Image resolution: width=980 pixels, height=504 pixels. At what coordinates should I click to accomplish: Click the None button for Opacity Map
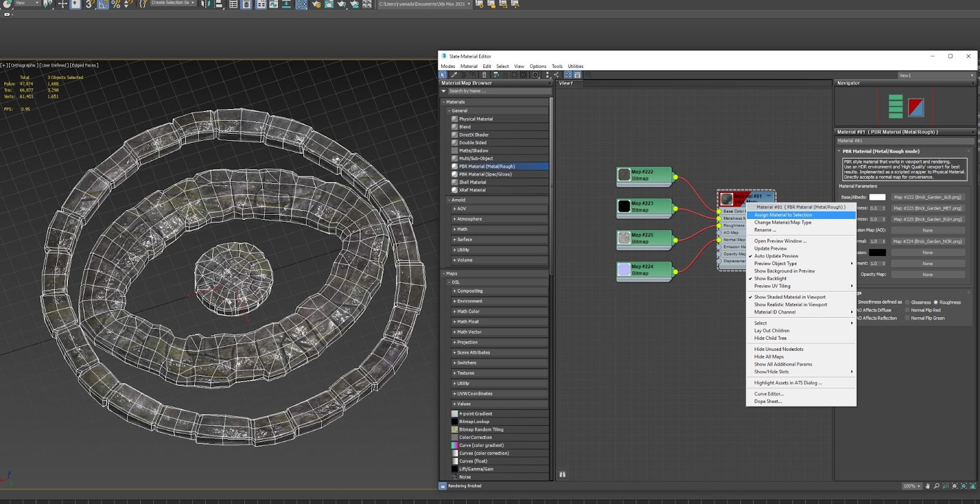[928, 274]
